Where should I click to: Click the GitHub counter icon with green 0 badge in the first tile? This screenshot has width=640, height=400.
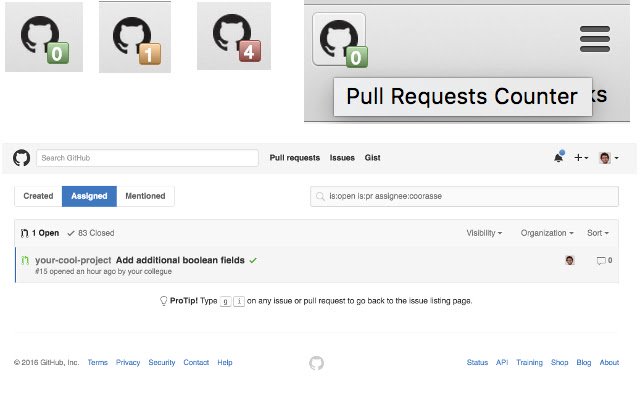[x=44, y=38]
